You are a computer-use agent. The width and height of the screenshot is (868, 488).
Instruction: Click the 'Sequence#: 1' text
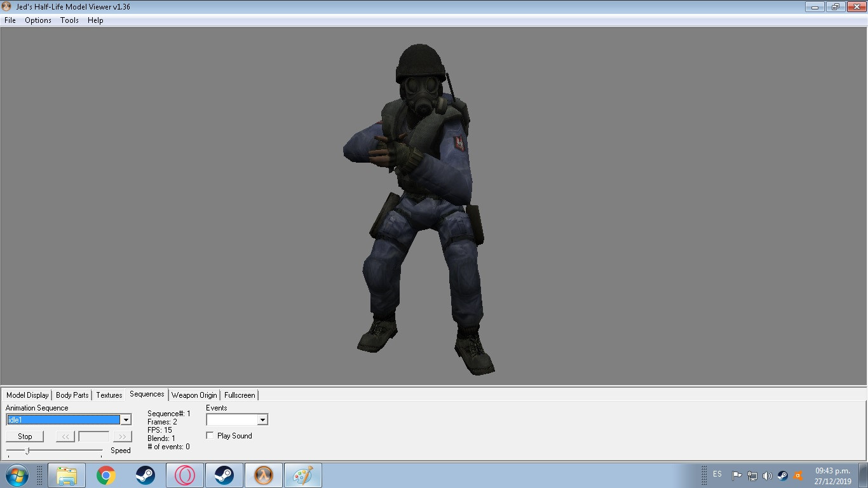169,414
